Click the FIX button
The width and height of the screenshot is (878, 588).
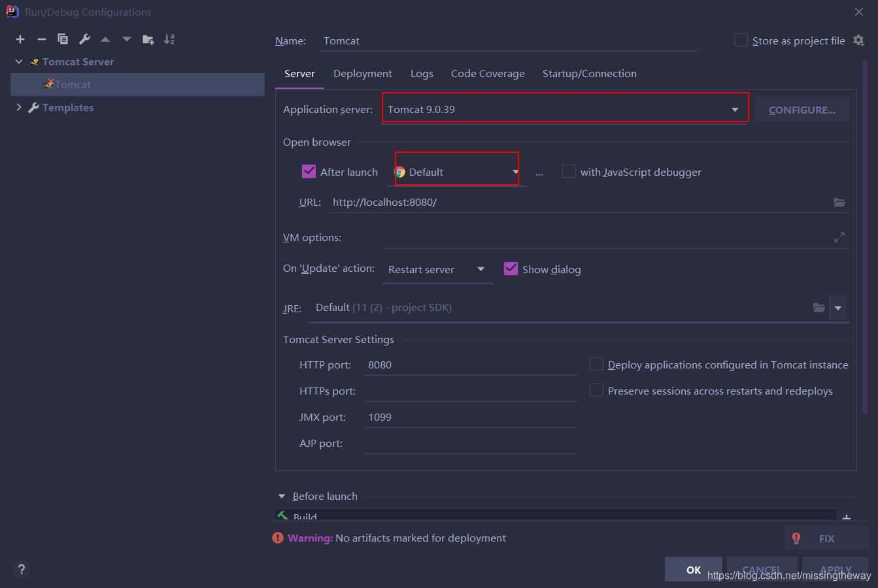click(x=826, y=538)
